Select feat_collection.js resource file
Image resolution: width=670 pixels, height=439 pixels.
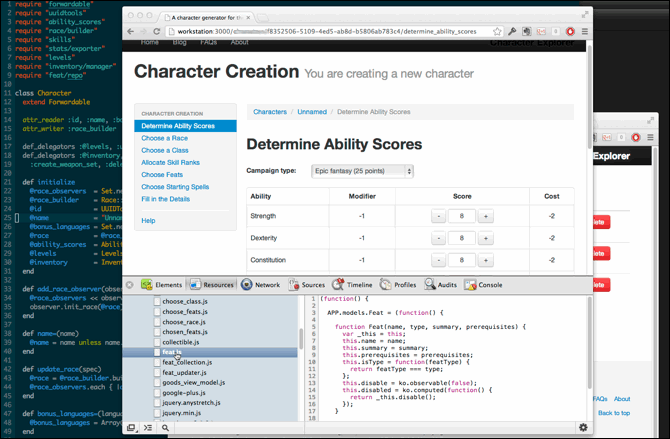[187, 362]
